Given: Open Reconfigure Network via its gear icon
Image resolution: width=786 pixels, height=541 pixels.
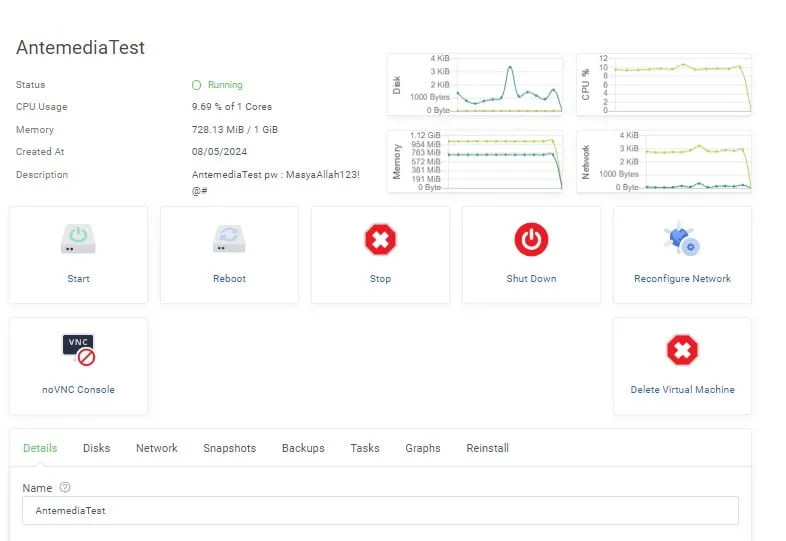Looking at the screenshot, I should point(682,239).
